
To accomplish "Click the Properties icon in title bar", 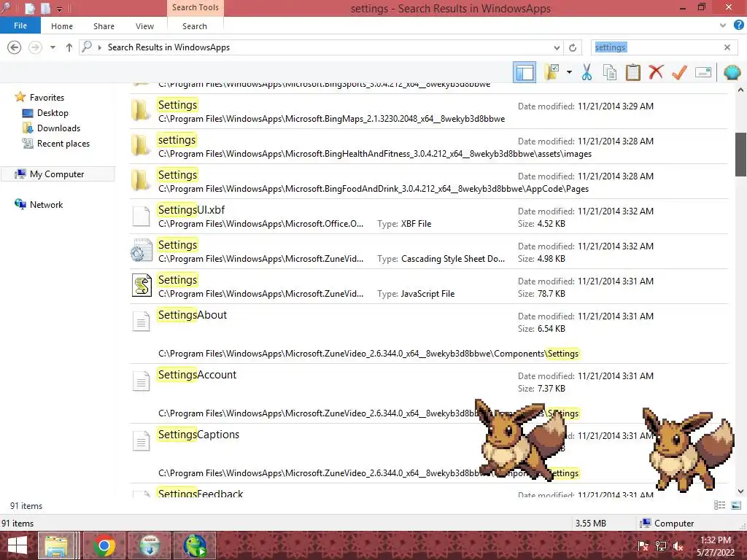I will click(29, 9).
